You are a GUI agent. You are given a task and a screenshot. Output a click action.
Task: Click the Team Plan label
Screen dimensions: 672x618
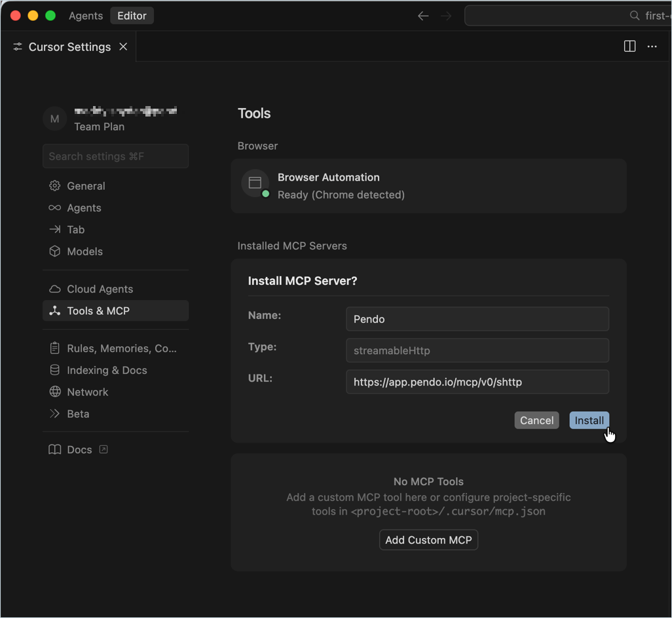click(100, 127)
